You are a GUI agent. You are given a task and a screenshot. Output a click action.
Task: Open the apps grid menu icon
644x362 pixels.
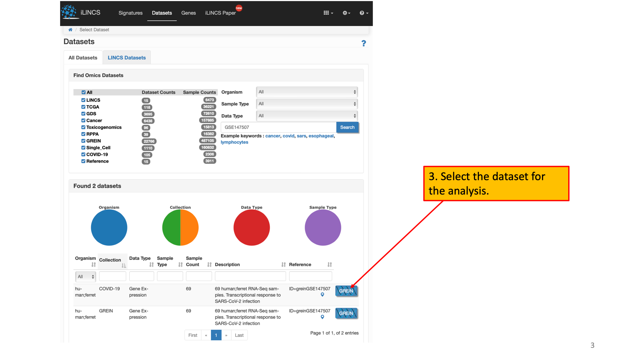point(328,13)
